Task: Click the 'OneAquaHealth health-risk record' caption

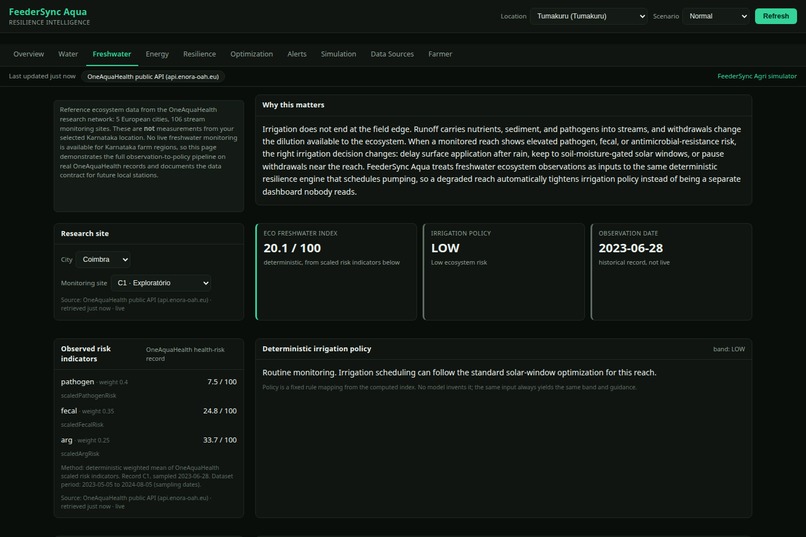Action: [185, 354]
